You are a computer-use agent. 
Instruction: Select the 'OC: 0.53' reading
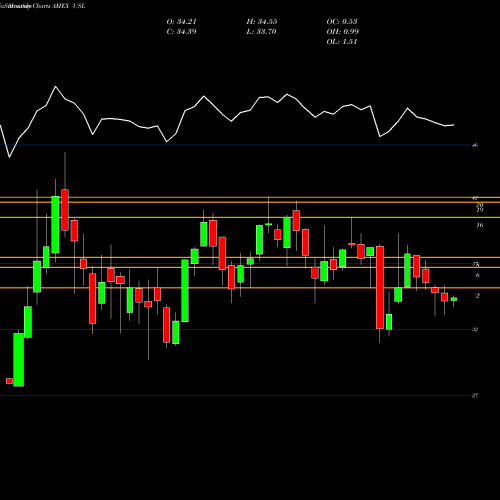(342, 22)
